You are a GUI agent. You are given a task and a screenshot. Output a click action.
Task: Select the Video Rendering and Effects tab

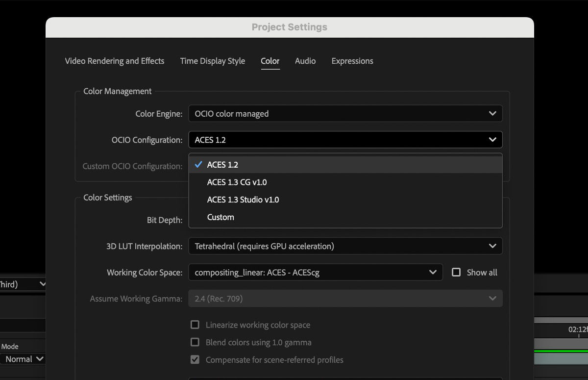pos(114,61)
